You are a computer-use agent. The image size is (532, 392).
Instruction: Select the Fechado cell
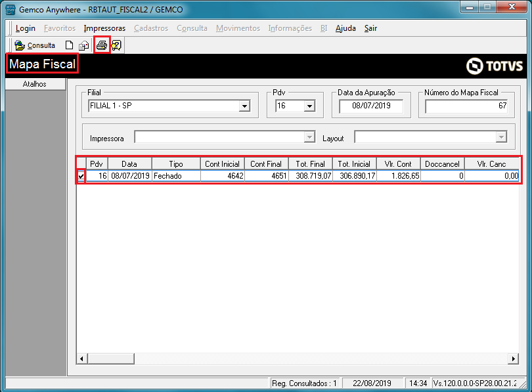(x=176, y=176)
